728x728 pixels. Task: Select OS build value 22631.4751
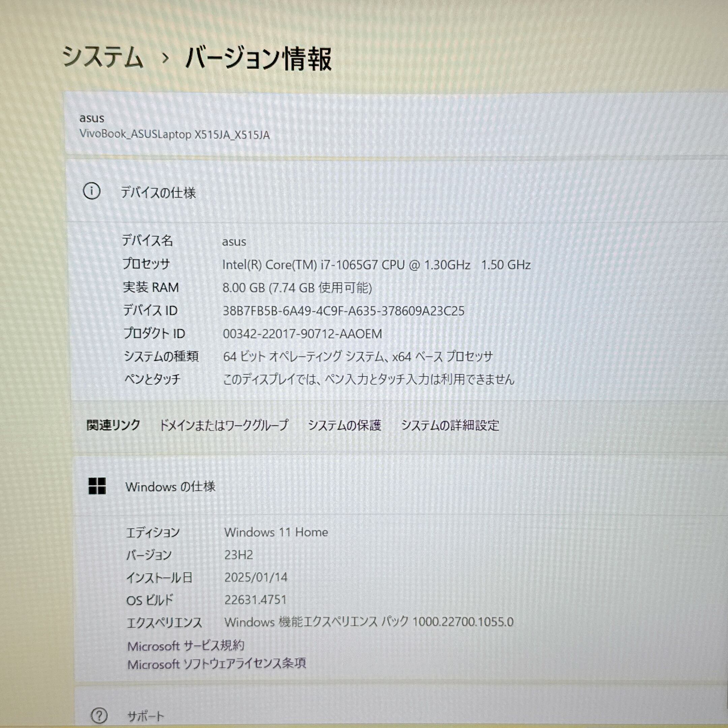tap(255, 600)
